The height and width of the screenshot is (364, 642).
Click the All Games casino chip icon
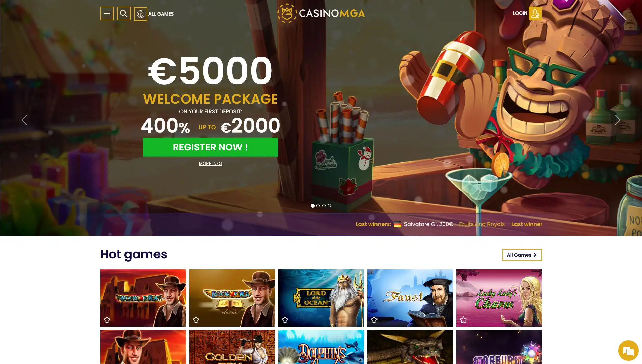point(140,14)
